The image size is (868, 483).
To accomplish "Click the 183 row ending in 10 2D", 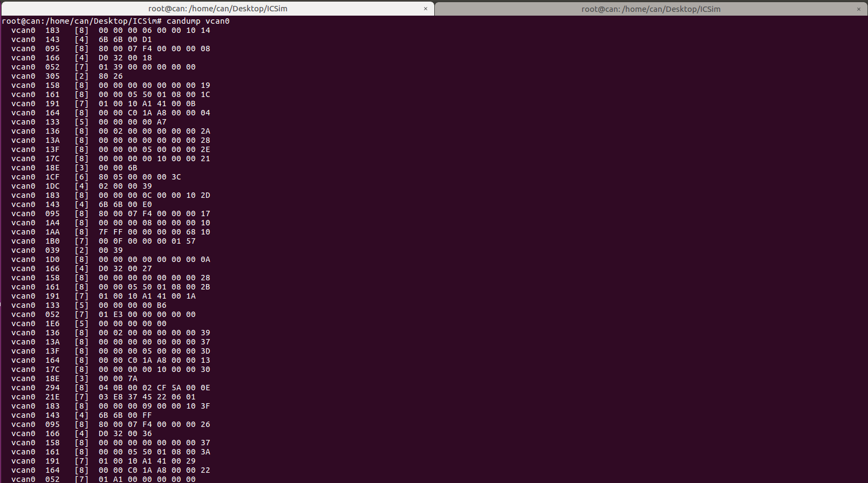I will pyautogui.click(x=111, y=195).
